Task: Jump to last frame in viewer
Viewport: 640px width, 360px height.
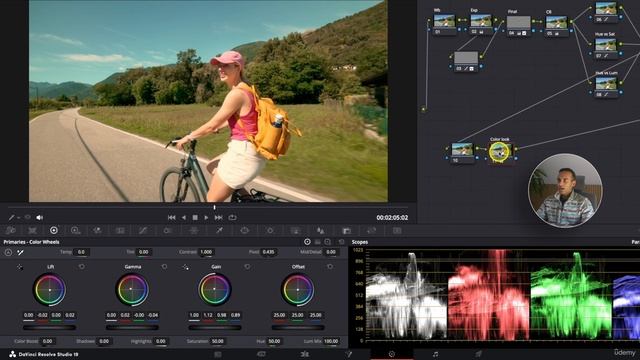Action: pos(218,218)
